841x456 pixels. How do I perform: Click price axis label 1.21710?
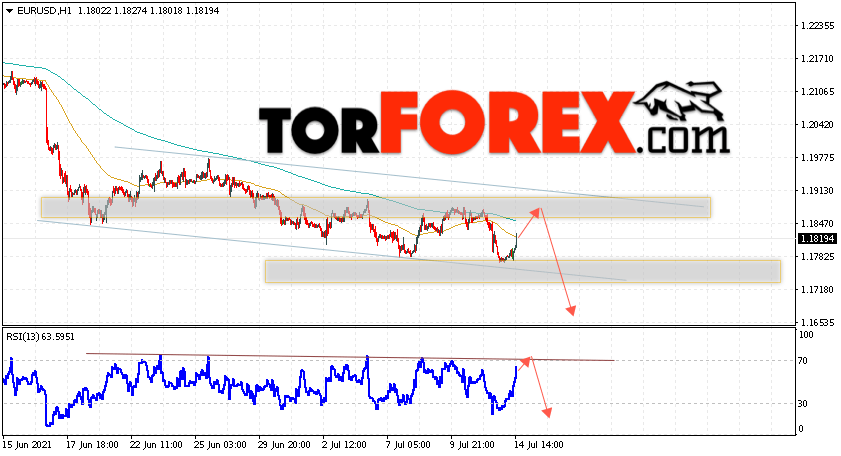click(817, 58)
